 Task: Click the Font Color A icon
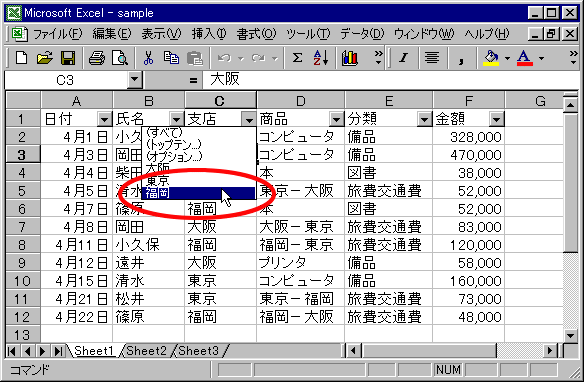pyautogui.click(x=524, y=58)
